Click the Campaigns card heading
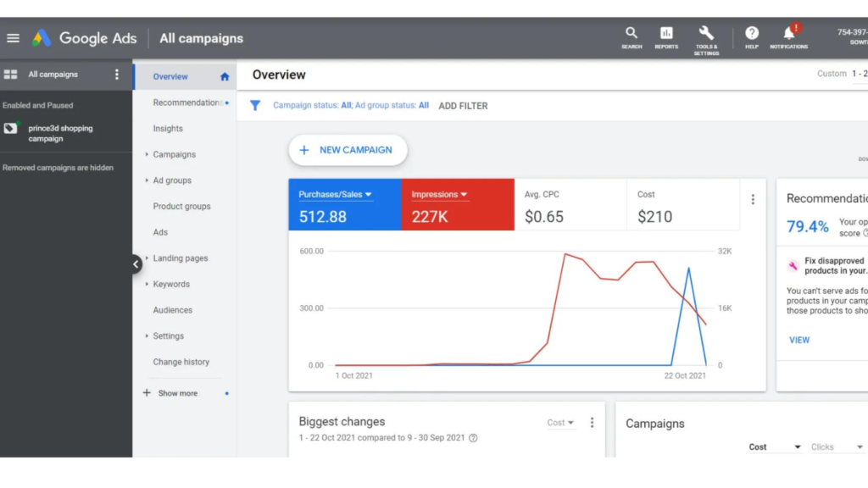868x488 pixels. click(x=655, y=424)
